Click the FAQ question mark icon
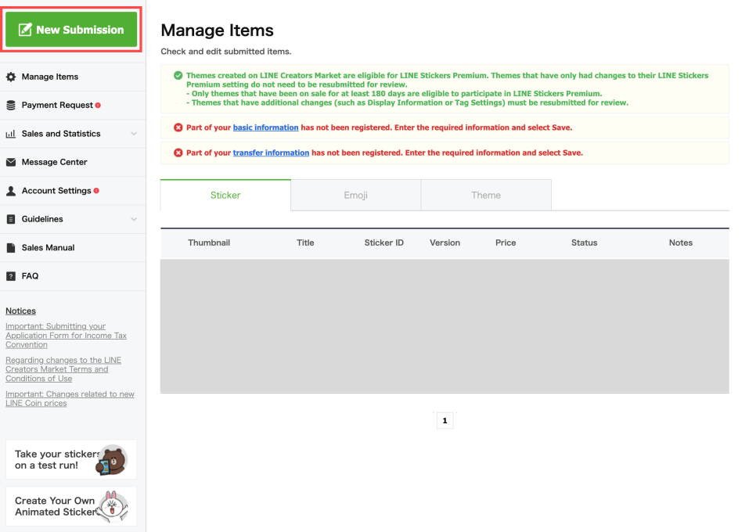 tap(11, 276)
